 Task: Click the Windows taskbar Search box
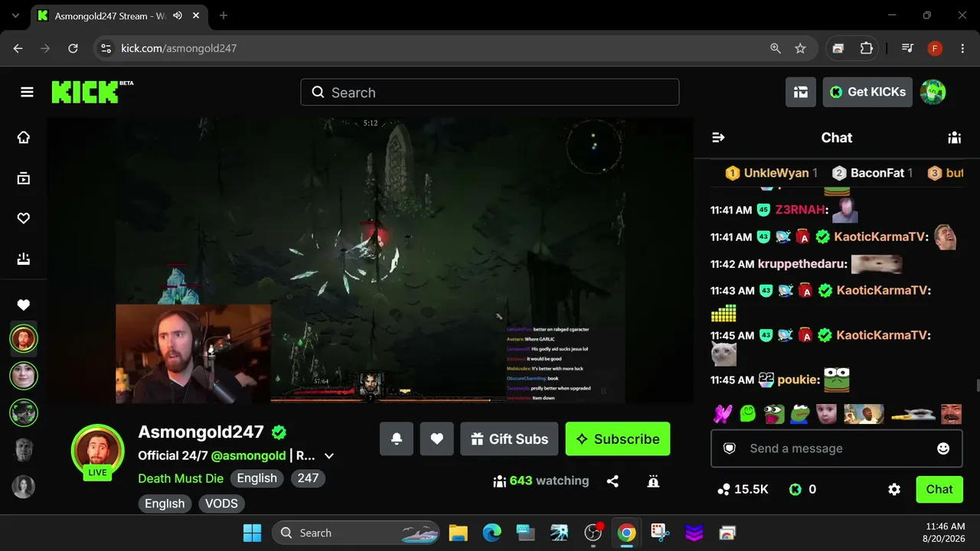tap(357, 533)
